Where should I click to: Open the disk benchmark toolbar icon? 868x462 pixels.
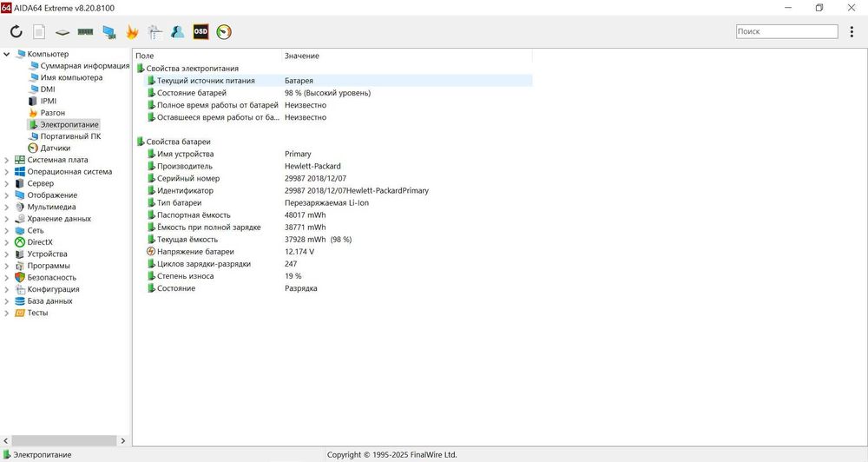pos(62,32)
